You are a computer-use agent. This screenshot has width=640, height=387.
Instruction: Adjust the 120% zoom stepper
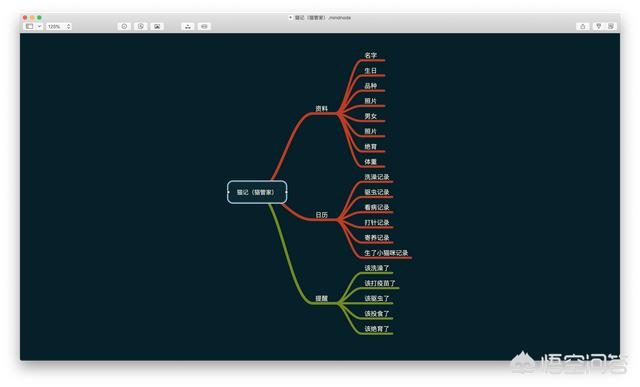pos(69,26)
